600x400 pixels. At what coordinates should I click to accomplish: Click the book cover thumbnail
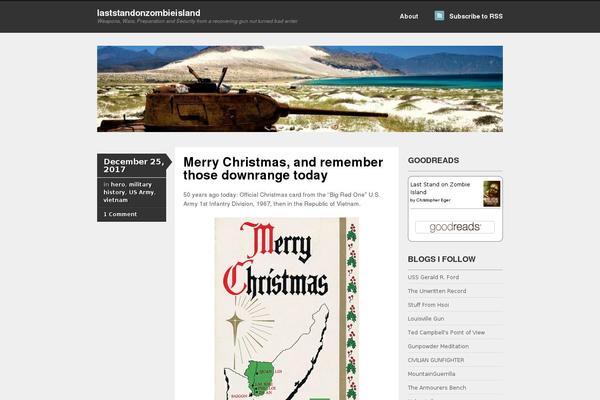491,194
